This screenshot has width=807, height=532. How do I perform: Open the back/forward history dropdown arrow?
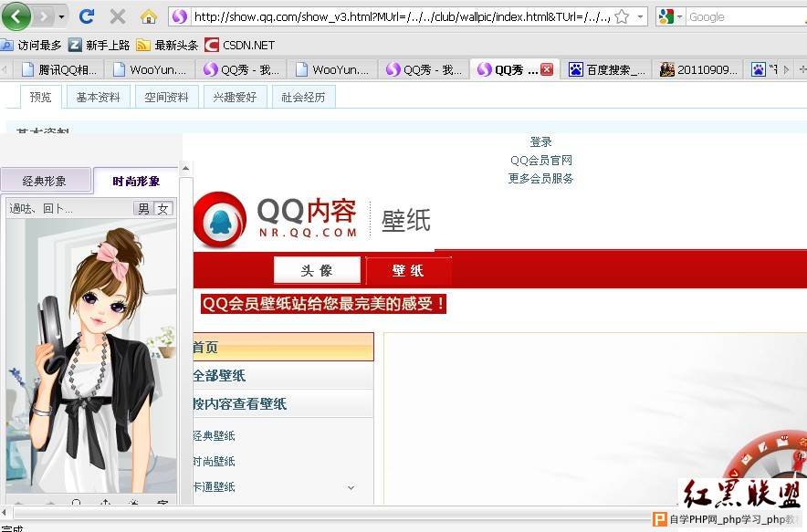tap(62, 17)
